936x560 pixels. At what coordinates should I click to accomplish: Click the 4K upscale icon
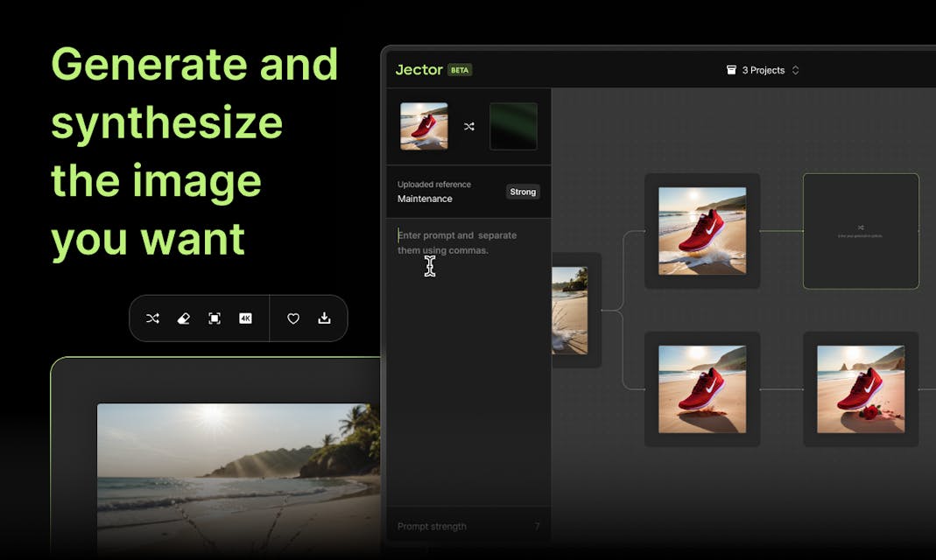click(x=245, y=318)
